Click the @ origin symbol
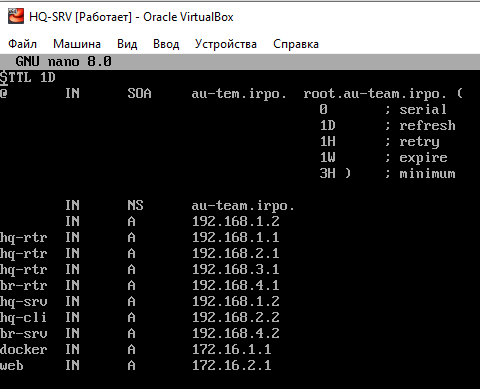This screenshot has height=389, width=480. (4, 93)
